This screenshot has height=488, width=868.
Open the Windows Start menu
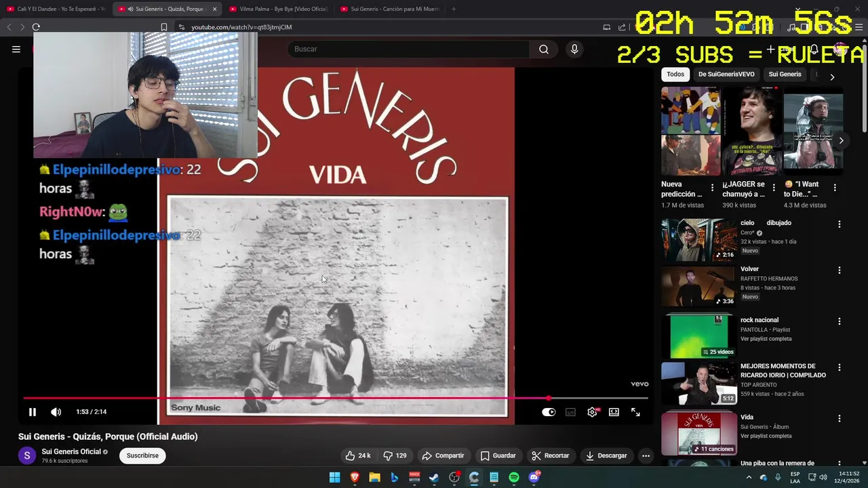coord(335,478)
